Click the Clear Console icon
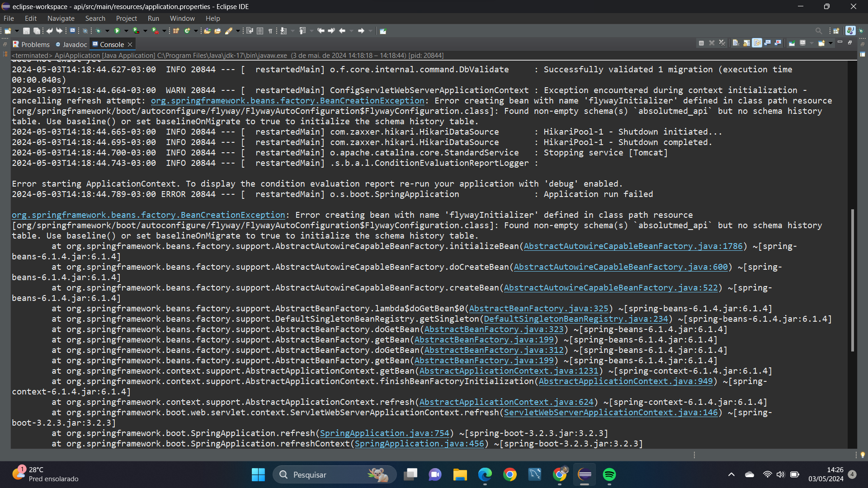 click(736, 43)
